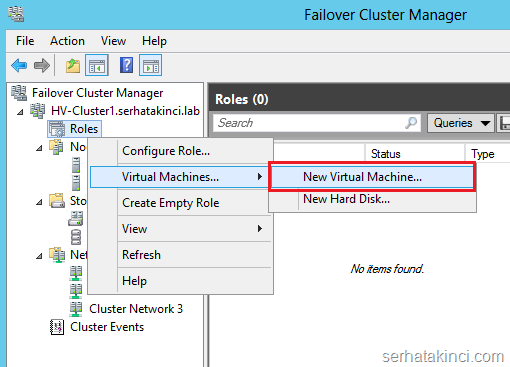Select Failover Cluster Manager root label
The width and height of the screenshot is (510, 367).
97,93
